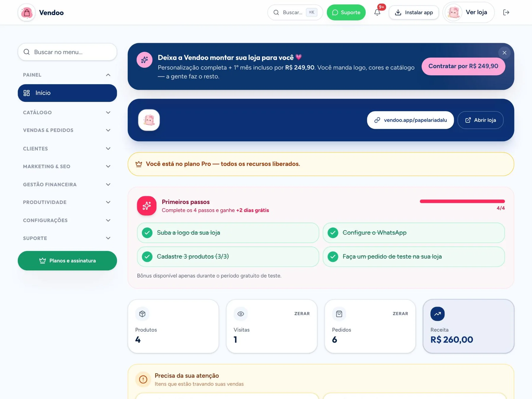Click ZERAR on the Visitas card
532x399 pixels.
tap(302, 314)
